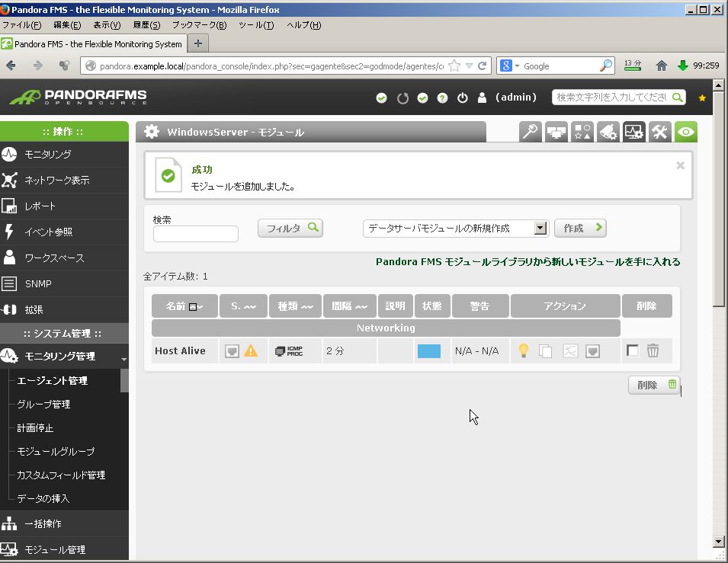Image resolution: width=728 pixels, height=563 pixels.
Task: Open モニタリング in the sidebar
Action: (64, 154)
